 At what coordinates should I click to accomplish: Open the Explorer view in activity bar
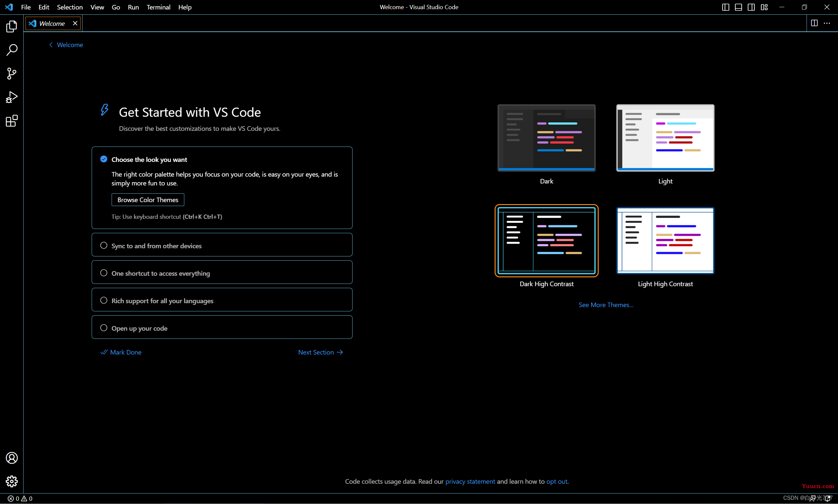pyautogui.click(x=11, y=26)
